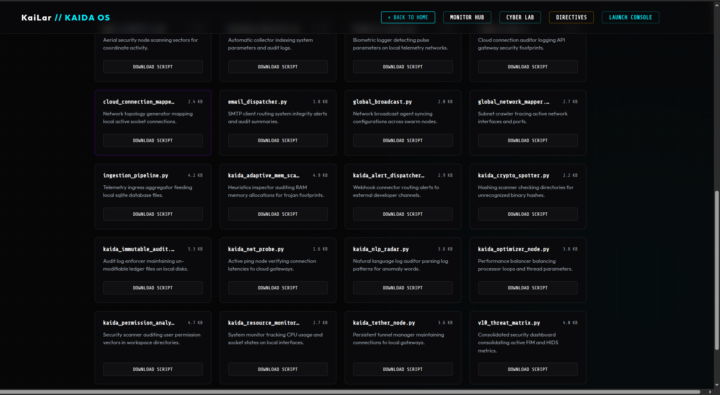Image resolution: width=720 pixels, height=395 pixels.
Task: Select the kaida_resource_monitor... file title
Action: (264, 323)
